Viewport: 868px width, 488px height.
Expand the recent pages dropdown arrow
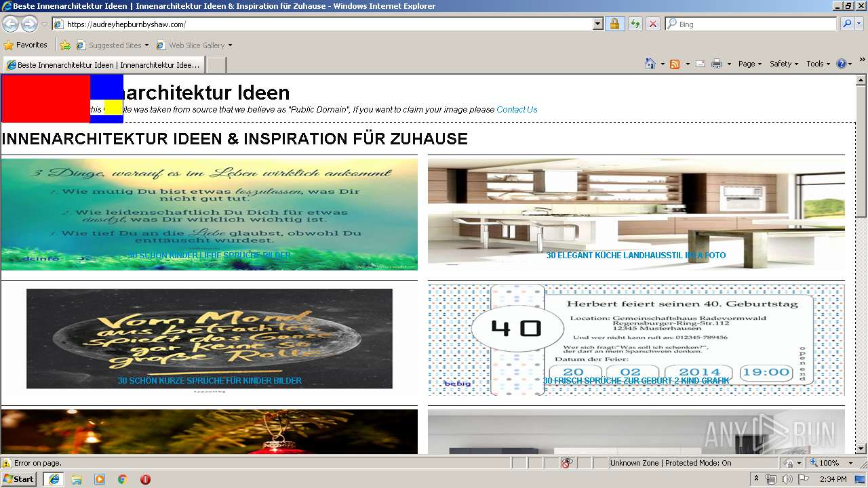44,24
